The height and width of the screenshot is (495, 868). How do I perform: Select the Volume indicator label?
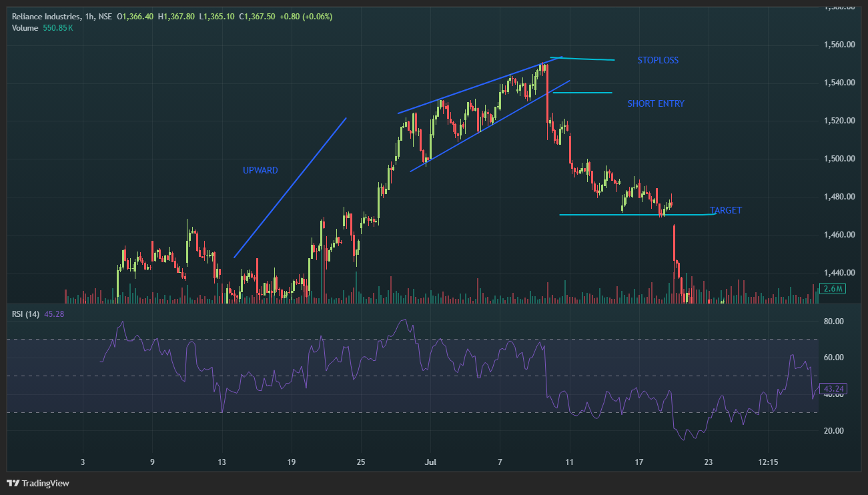[25, 27]
